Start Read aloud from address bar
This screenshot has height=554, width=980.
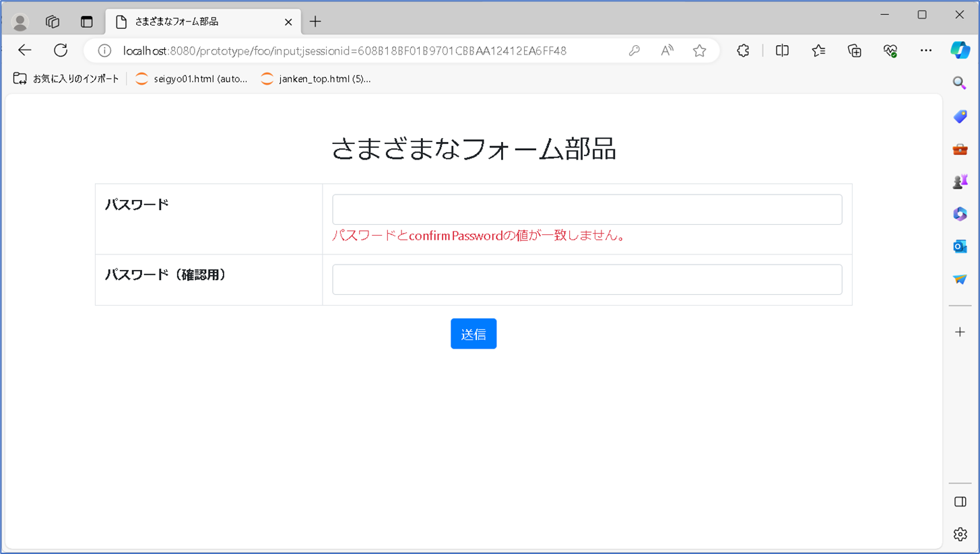tap(667, 50)
